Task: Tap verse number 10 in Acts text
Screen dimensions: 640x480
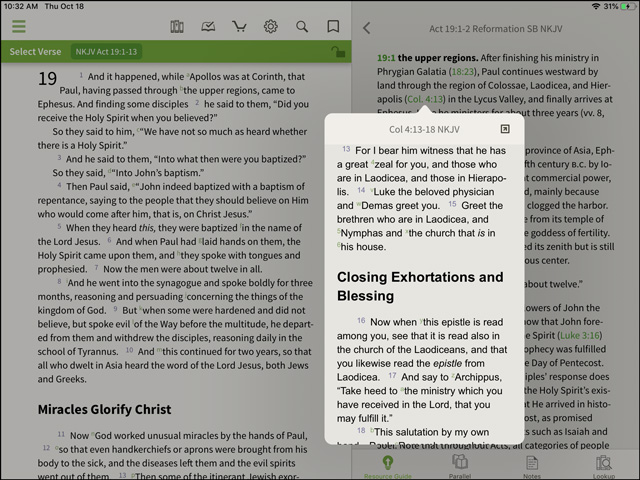Action: (x=129, y=350)
